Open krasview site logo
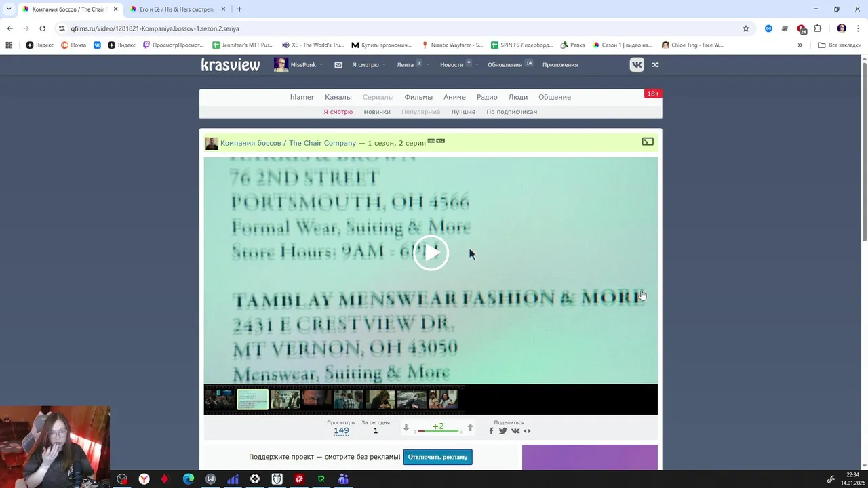868x488 pixels. pos(231,65)
